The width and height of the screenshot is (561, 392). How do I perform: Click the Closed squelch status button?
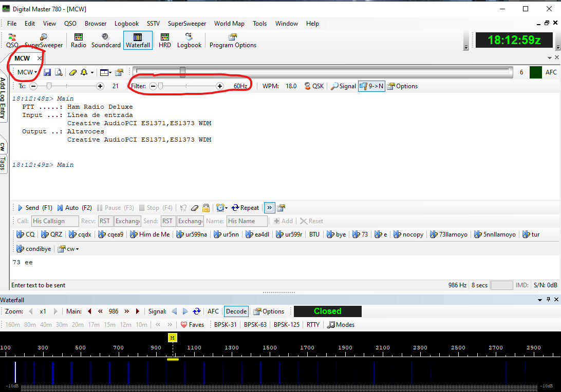tap(328, 311)
